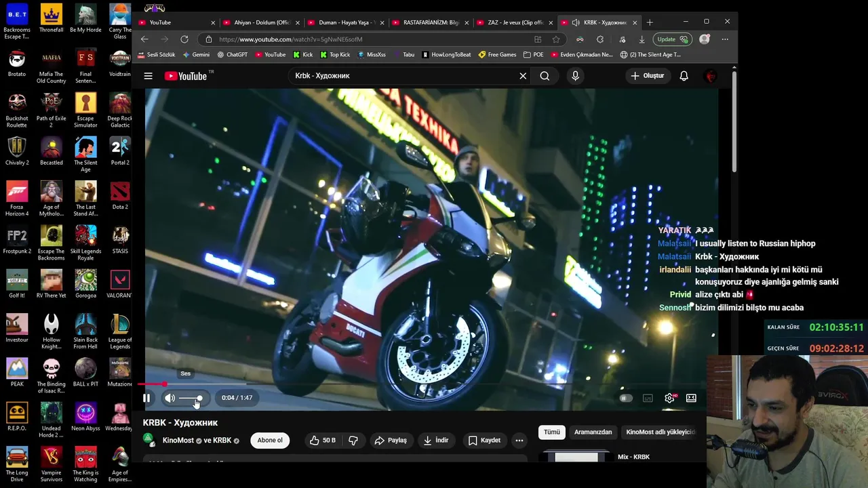Download the video with İndir
This screenshot has width=868, height=488.
pyautogui.click(x=436, y=441)
